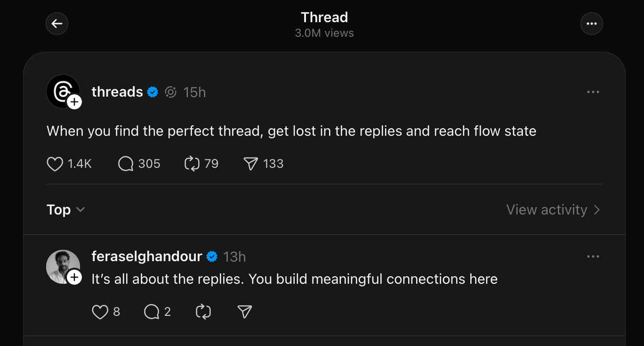Viewport: 644px width, 346px height.
Task: Open the thread options menu at top right
Action: point(592,24)
